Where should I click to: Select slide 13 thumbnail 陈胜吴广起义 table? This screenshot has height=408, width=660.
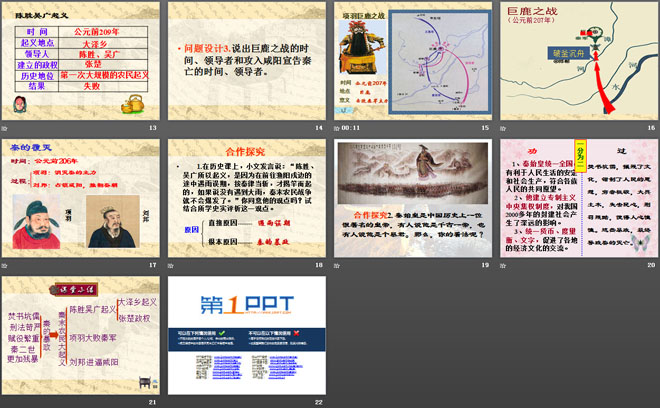(81, 61)
